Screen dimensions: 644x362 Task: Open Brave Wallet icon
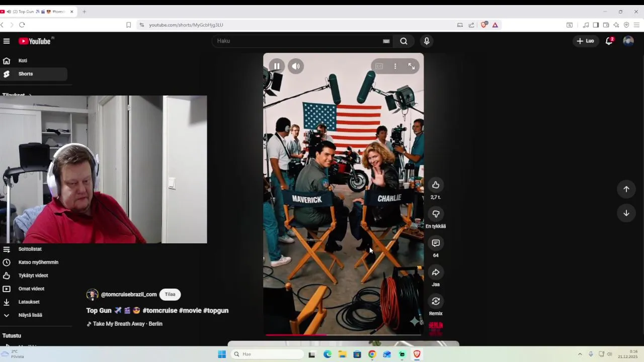(606, 25)
